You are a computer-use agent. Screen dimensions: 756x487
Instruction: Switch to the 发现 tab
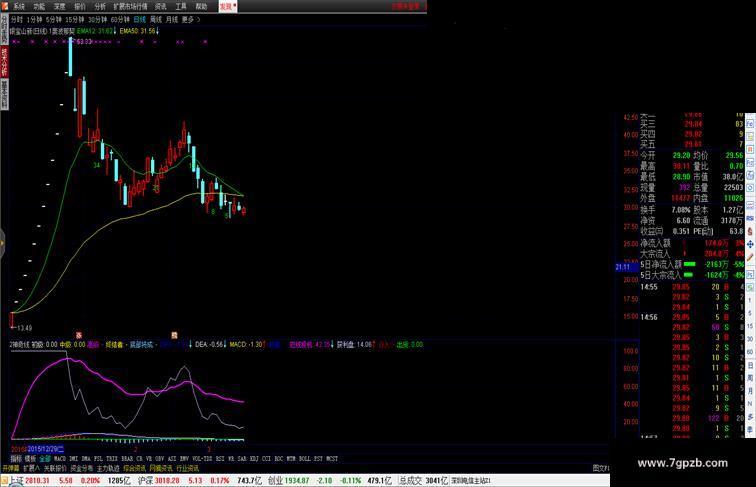228,6
